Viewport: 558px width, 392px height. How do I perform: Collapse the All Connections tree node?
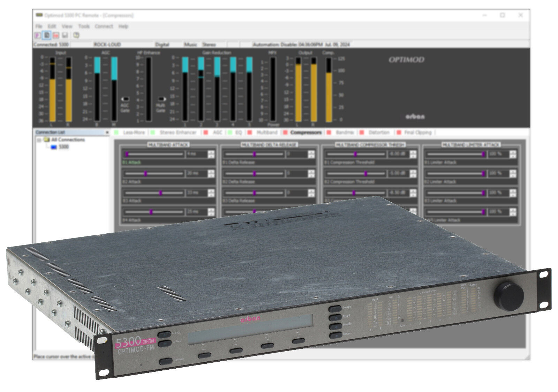39,140
